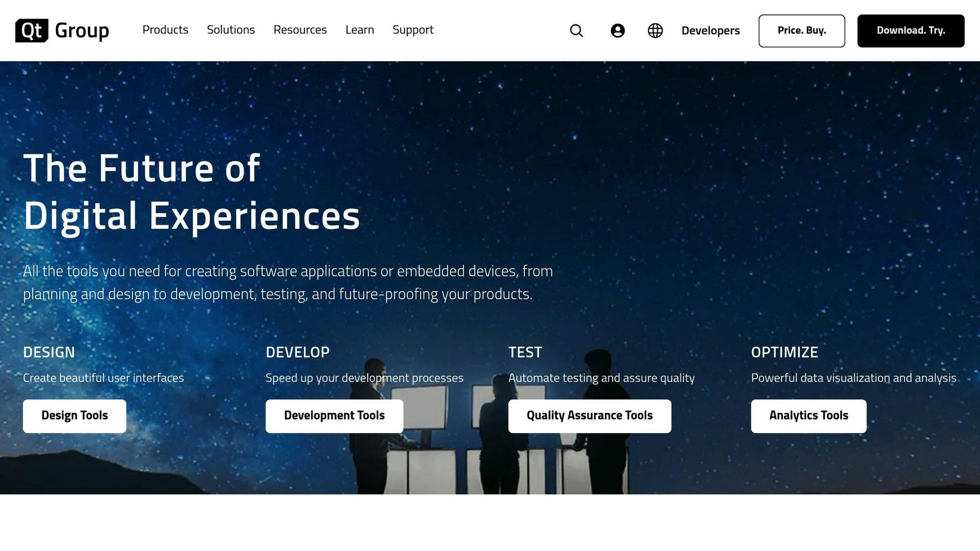980x551 pixels.
Task: Expand the Support navigation item
Action: pyautogui.click(x=413, y=30)
